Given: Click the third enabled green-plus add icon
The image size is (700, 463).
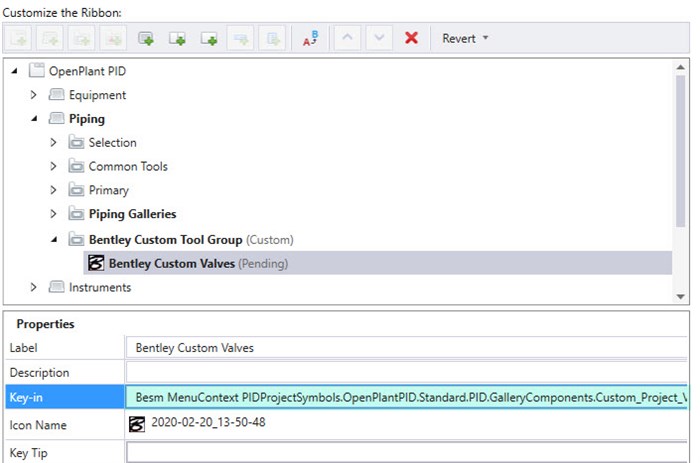Looking at the screenshot, I should (x=209, y=39).
